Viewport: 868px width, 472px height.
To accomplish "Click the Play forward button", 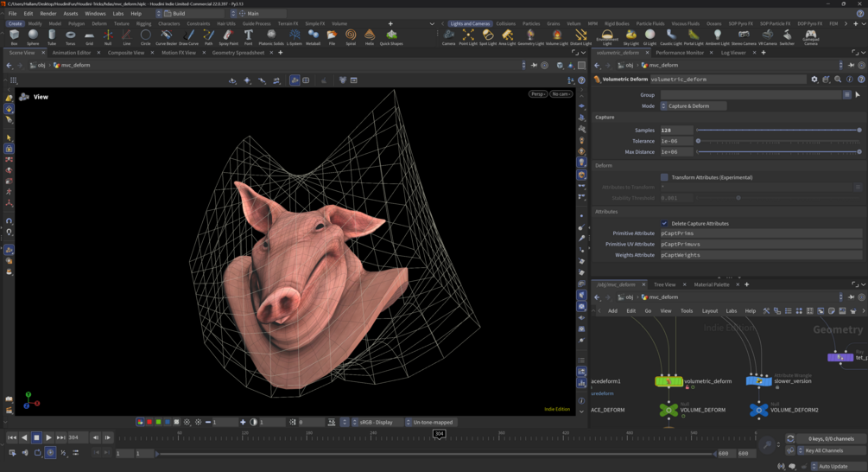I will pos(48,437).
